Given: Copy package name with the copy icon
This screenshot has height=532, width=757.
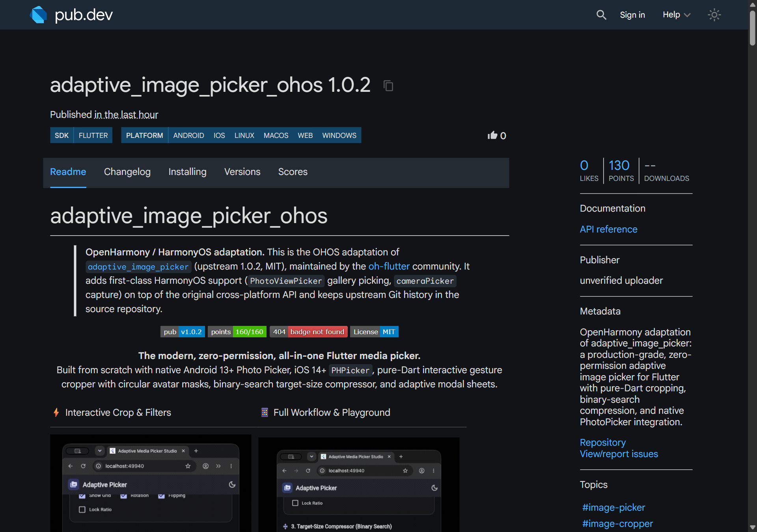Looking at the screenshot, I should point(388,86).
